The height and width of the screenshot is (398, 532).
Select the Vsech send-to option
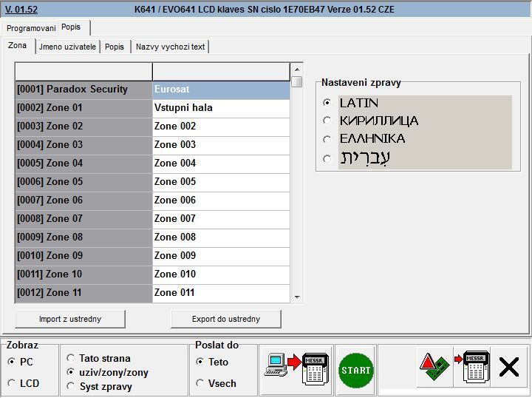pyautogui.click(x=200, y=383)
